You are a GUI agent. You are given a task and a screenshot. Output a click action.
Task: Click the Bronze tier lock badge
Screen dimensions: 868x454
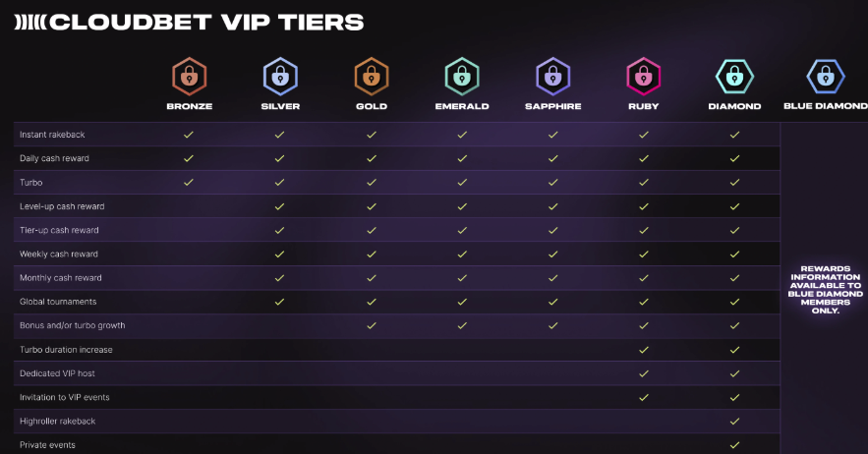point(189,75)
